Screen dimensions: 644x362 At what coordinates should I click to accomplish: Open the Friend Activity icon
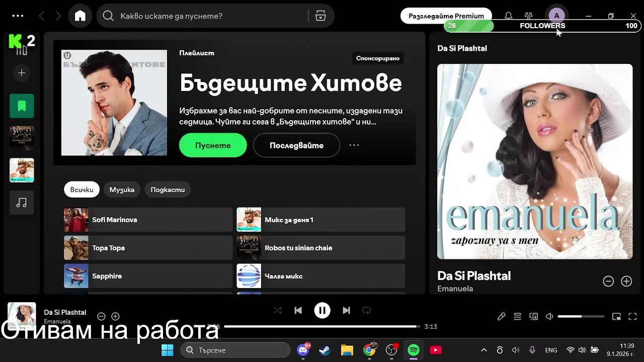(x=528, y=16)
